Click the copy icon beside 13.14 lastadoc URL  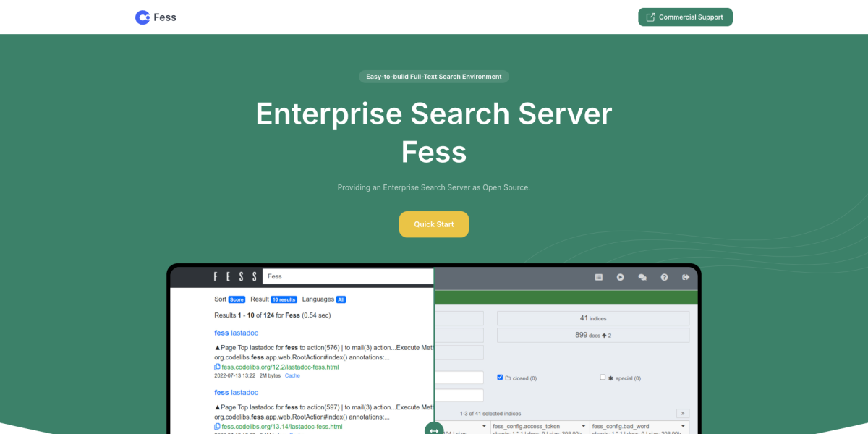click(217, 427)
